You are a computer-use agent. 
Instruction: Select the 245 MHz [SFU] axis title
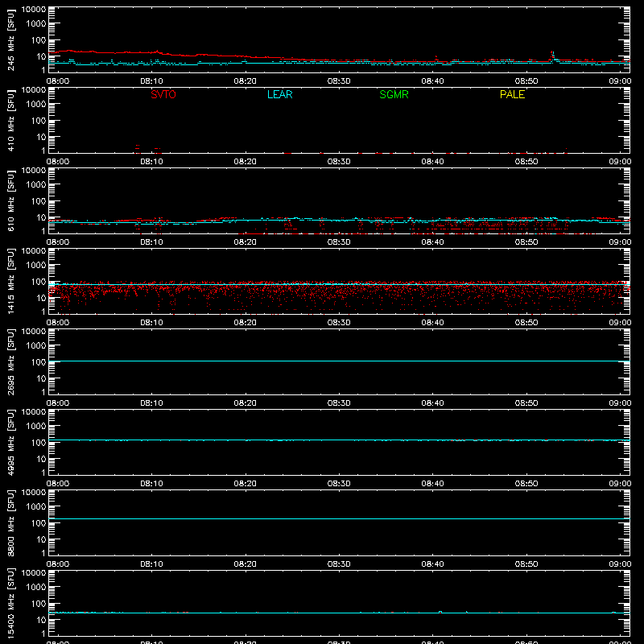pyautogui.click(x=10, y=40)
